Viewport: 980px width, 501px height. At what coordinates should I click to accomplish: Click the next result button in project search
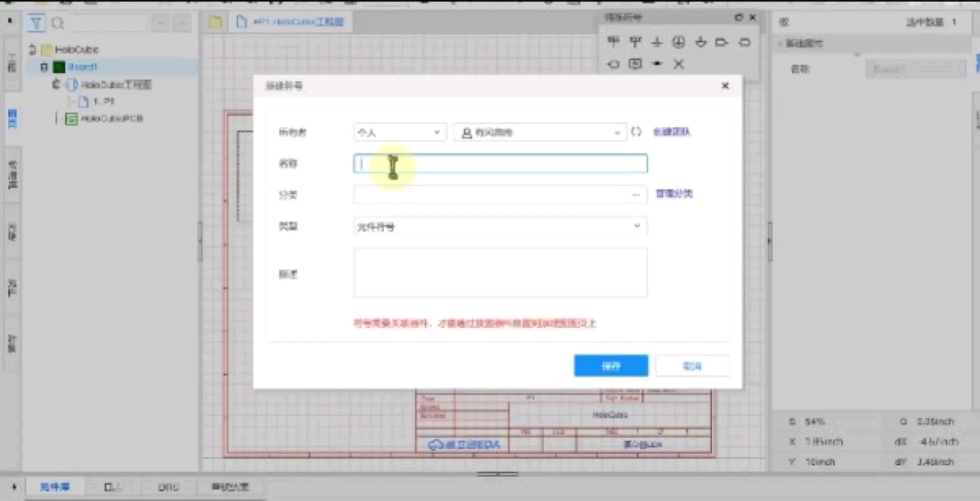[x=182, y=23]
